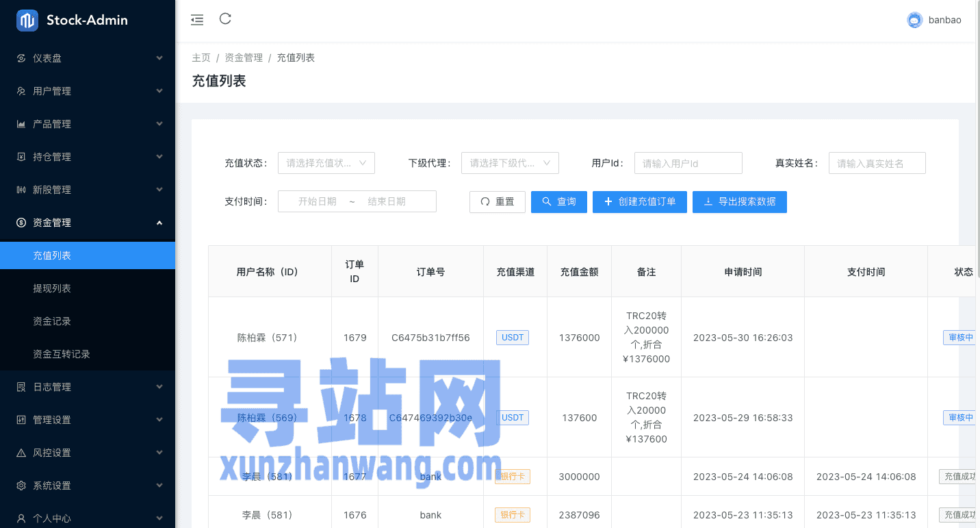Screen dimensions: 980x528
Task: Click the 资金管理 breadcrumb link
Action: 244,58
